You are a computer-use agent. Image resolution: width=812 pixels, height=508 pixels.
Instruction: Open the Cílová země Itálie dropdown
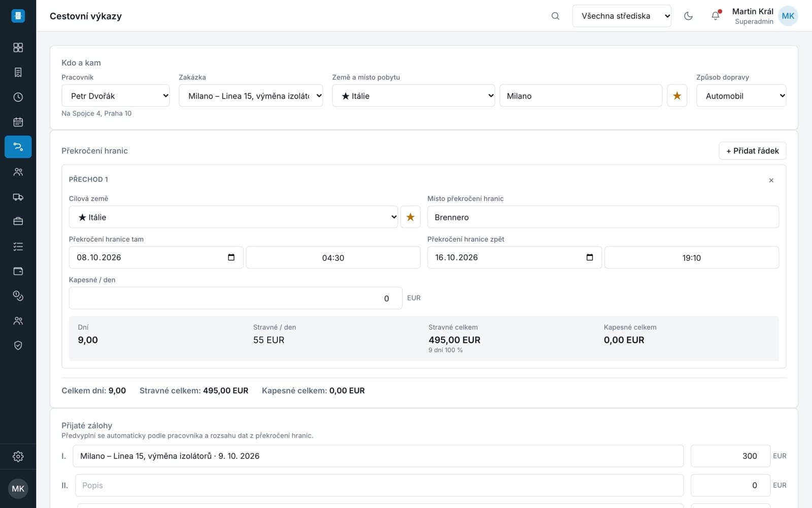pos(233,217)
